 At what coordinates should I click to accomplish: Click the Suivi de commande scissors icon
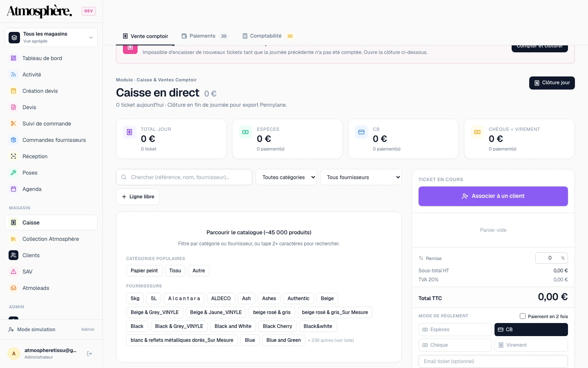[13, 123]
